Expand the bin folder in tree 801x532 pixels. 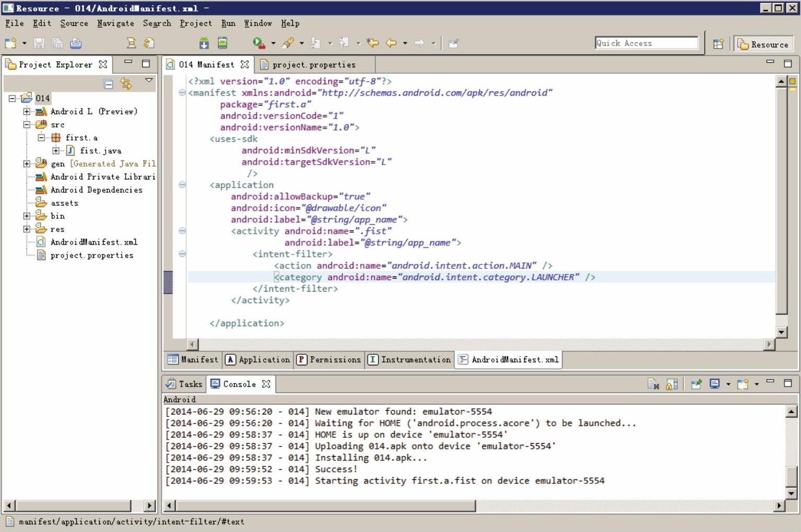coord(27,216)
